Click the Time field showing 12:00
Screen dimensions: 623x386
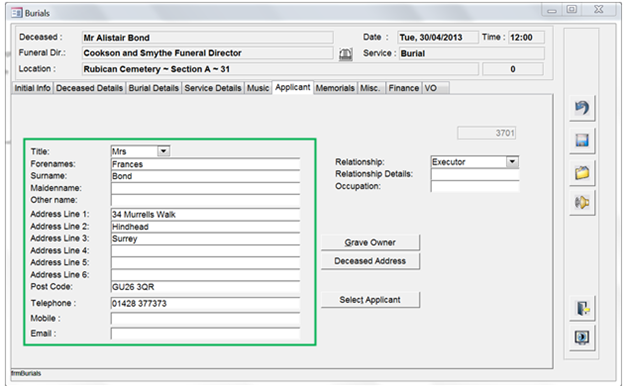coord(526,37)
